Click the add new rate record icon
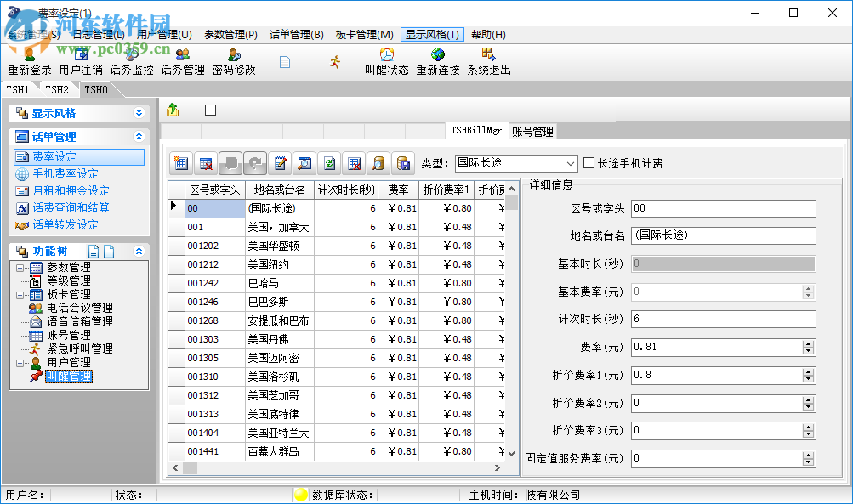The height and width of the screenshot is (504, 853). tap(182, 163)
